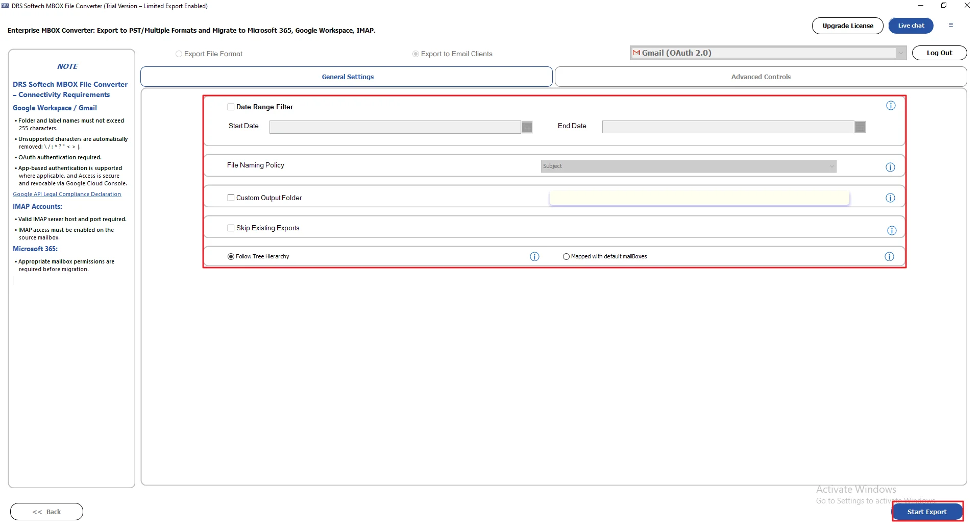Choose Export to Email Clients radio button
The height and width of the screenshot is (531, 980).
(x=415, y=54)
